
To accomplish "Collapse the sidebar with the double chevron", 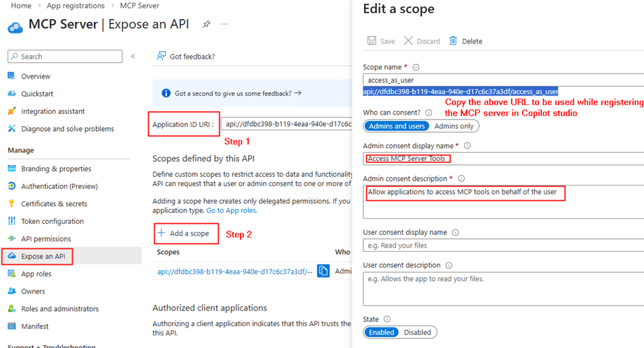I will click(133, 57).
